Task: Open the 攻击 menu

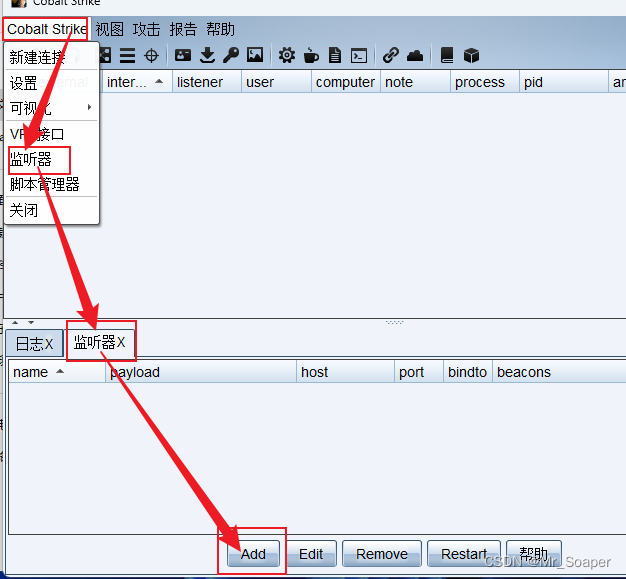Action: coord(147,29)
